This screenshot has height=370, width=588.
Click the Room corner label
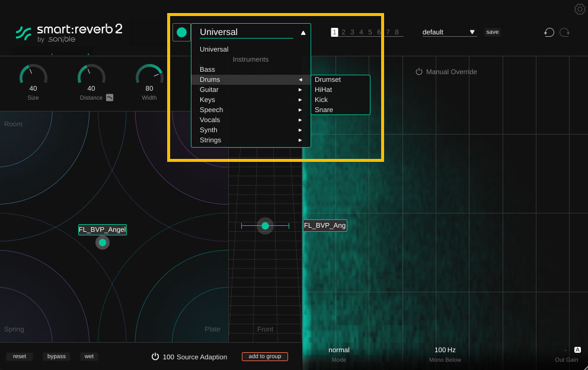click(13, 124)
